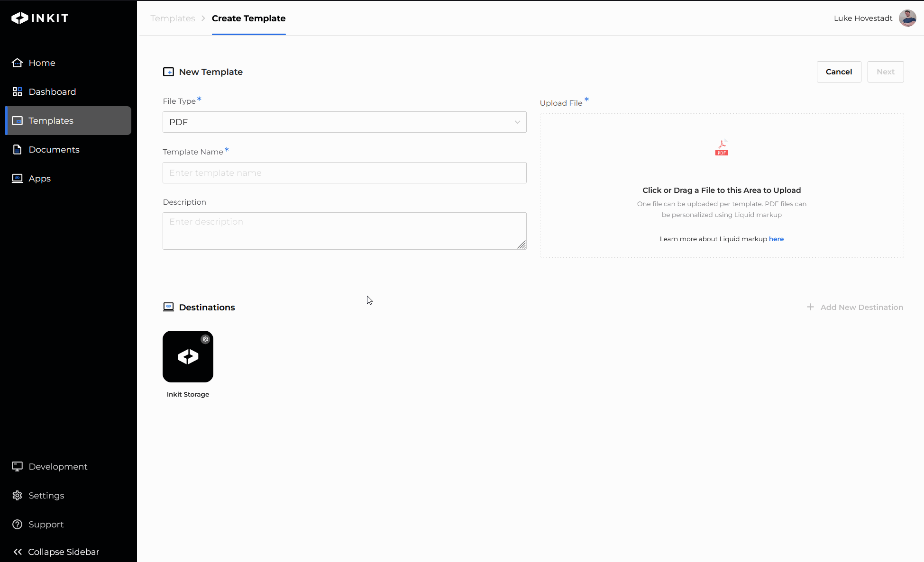This screenshot has width=924, height=562.
Task: Click Add New Destination
Action: [x=855, y=308]
